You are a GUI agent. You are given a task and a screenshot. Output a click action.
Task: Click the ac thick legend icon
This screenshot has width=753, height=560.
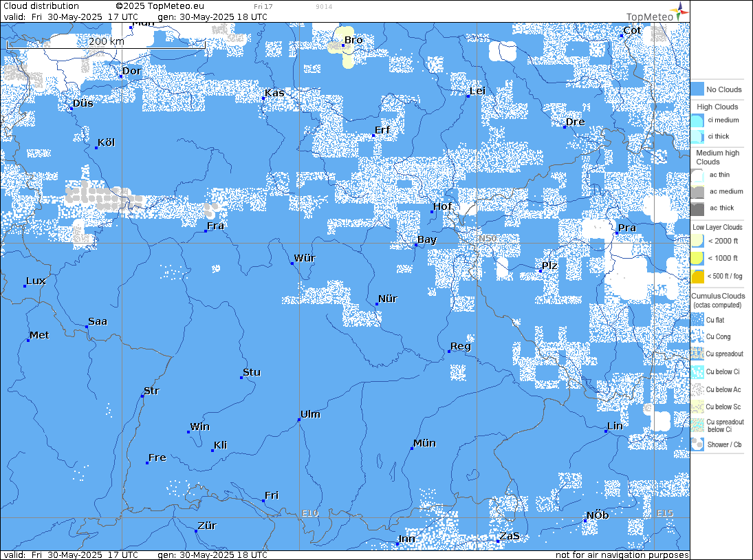[x=697, y=208]
